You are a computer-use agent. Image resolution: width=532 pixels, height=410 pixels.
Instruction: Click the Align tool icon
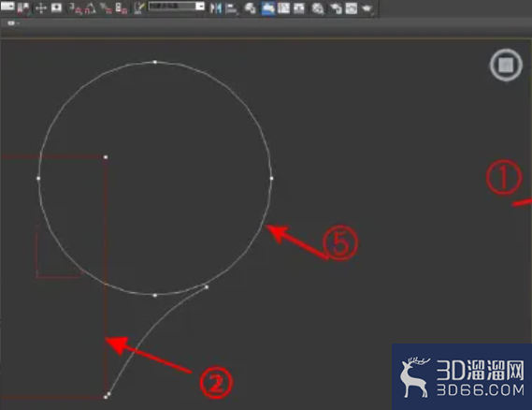tap(231, 8)
